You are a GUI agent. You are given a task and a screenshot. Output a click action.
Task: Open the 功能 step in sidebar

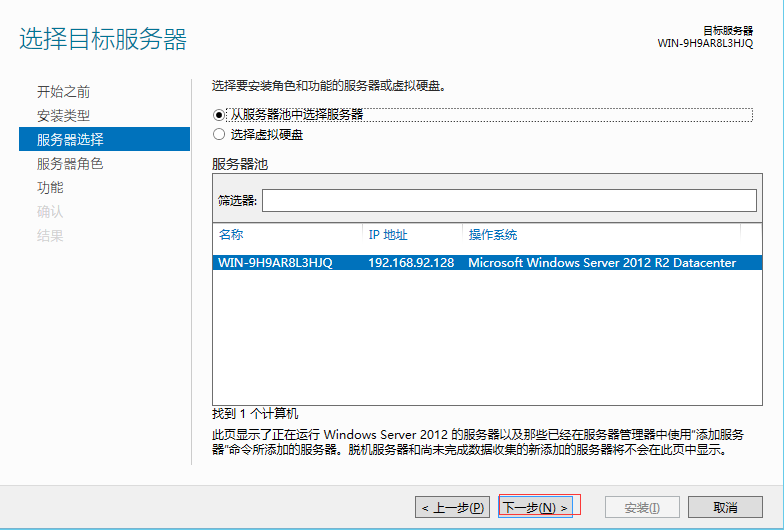pyautogui.click(x=50, y=188)
